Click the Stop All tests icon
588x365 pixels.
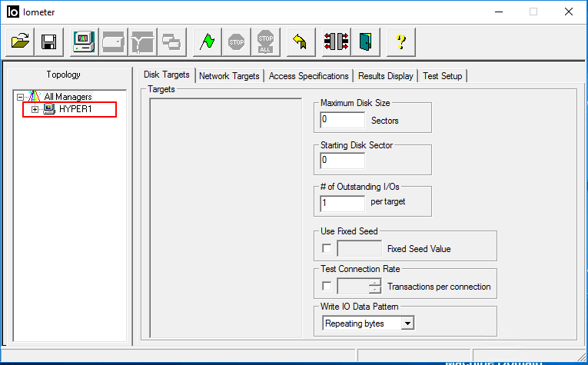pyautogui.click(x=265, y=41)
